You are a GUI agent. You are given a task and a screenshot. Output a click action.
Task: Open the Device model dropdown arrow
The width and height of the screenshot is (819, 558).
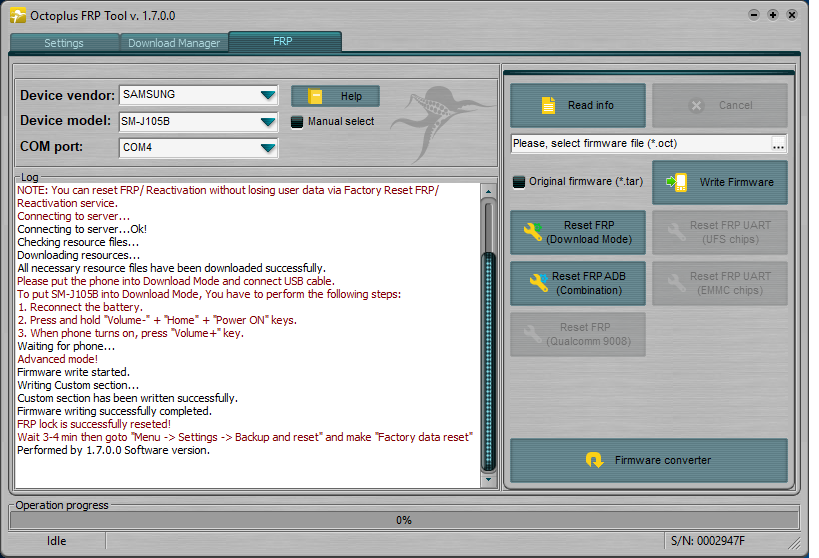pos(268,122)
